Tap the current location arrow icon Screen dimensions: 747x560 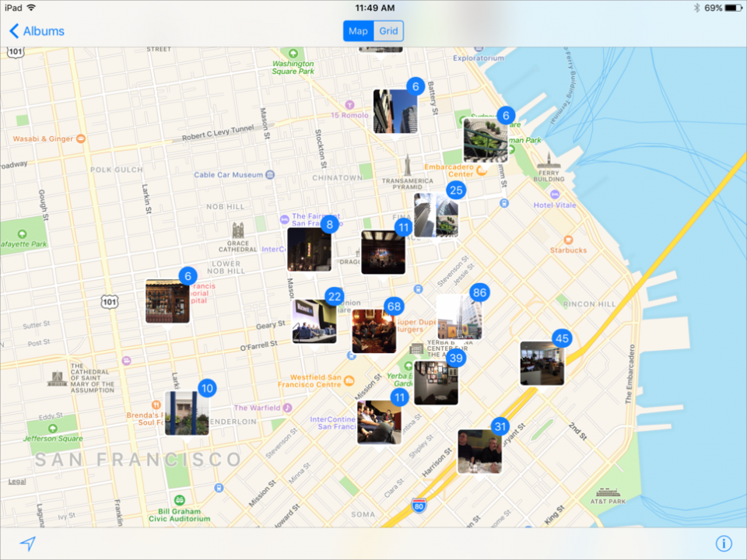coord(28,544)
